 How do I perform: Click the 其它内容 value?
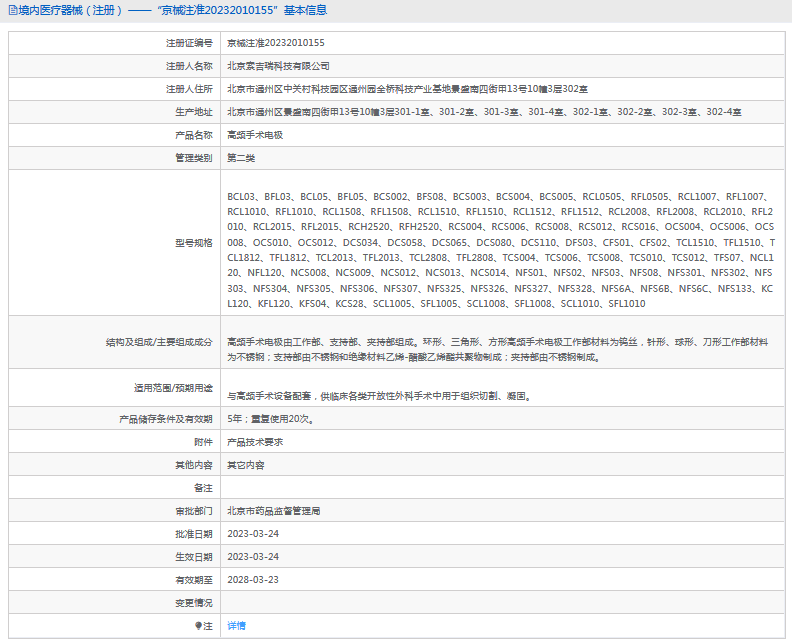tap(246, 465)
